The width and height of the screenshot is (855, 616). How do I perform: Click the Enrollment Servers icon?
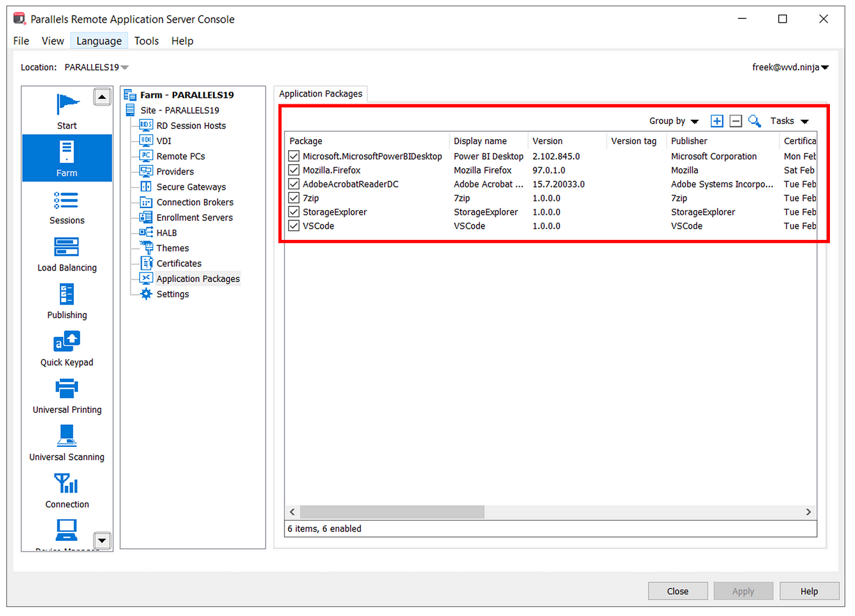point(146,217)
